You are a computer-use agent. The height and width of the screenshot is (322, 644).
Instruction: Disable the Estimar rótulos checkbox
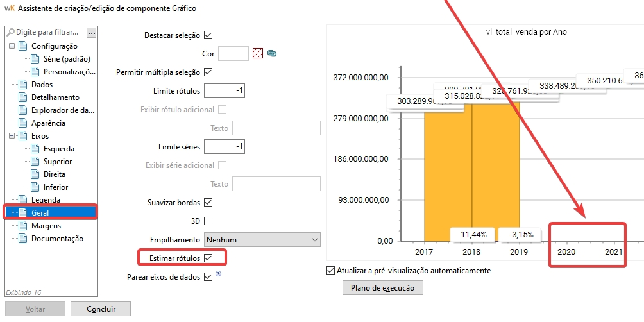208,258
